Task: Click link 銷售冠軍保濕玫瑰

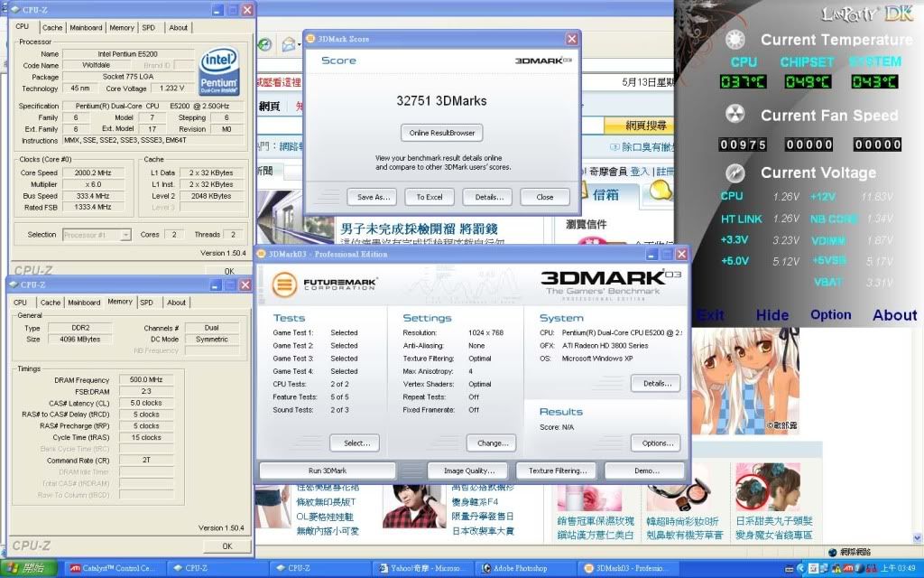Action: (x=596, y=521)
